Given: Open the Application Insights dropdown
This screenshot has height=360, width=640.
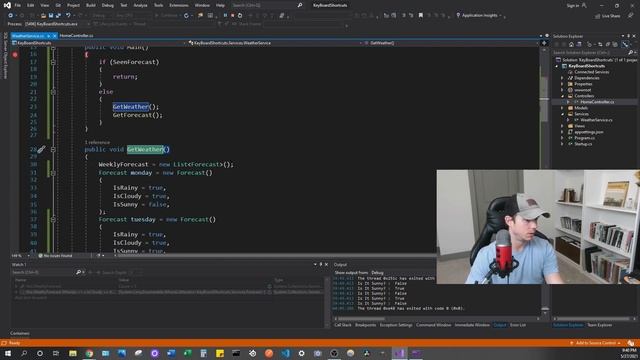Looking at the screenshot, I should (479, 16).
